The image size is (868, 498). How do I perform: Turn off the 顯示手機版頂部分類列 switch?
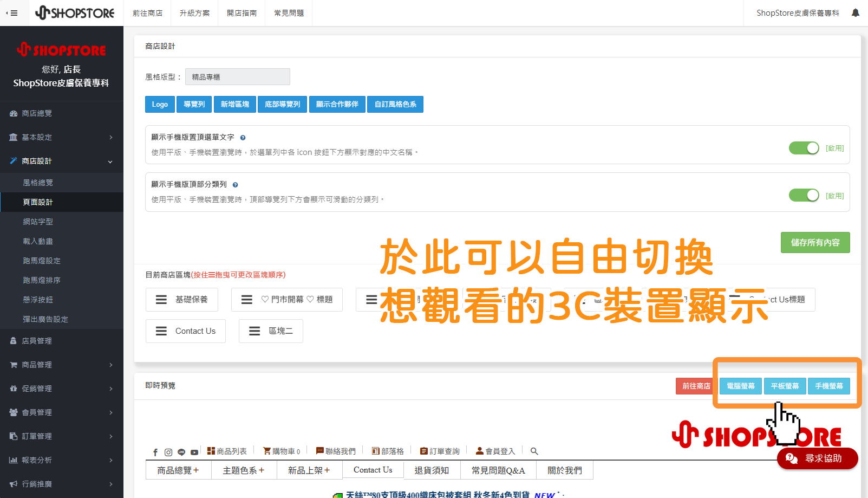804,195
